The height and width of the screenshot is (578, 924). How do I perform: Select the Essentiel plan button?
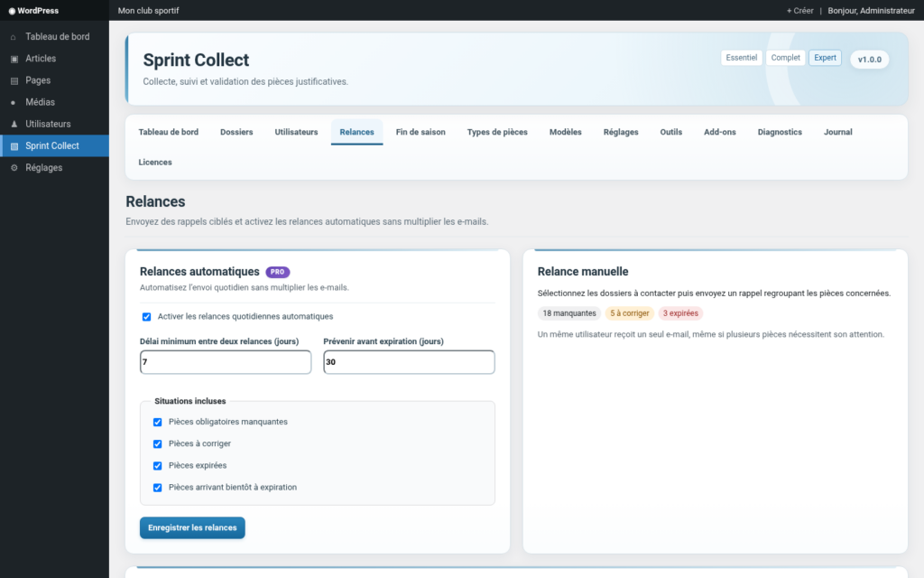point(742,58)
